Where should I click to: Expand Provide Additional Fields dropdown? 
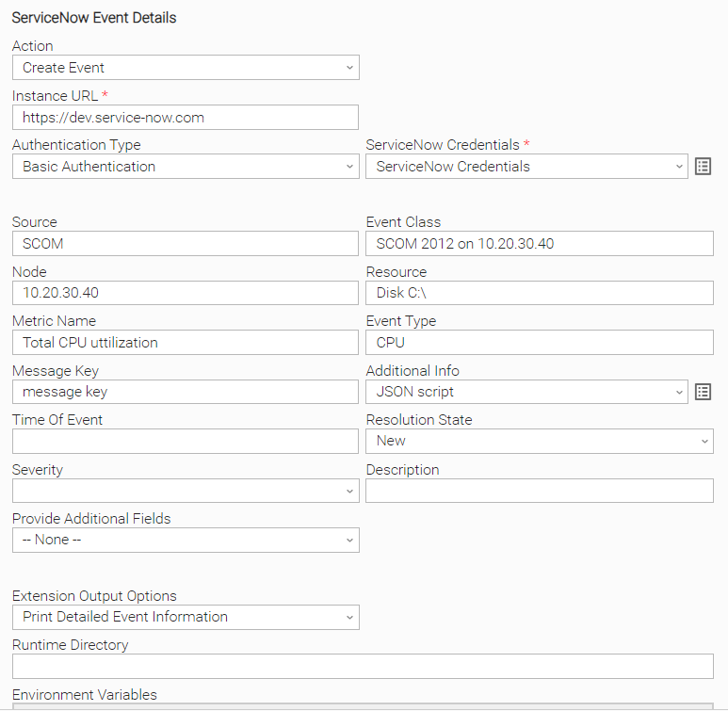[186, 541]
